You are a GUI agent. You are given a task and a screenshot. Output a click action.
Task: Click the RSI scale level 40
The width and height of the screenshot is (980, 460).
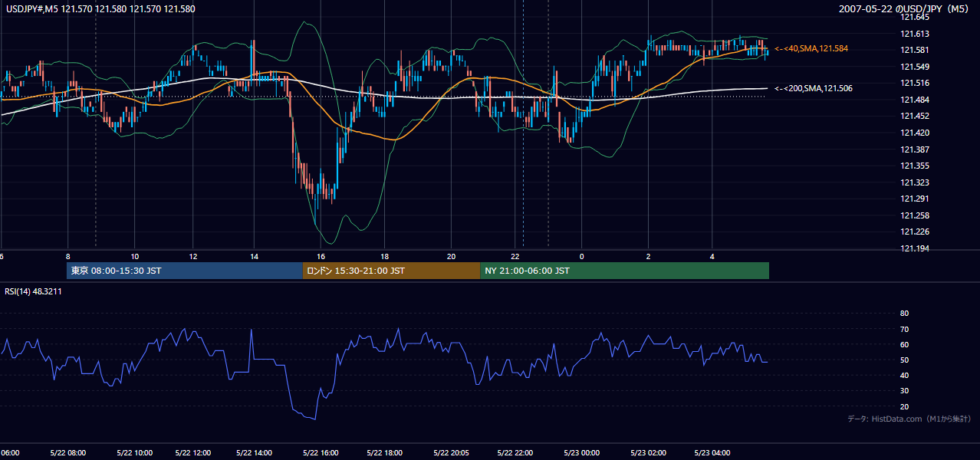pyautogui.click(x=904, y=375)
